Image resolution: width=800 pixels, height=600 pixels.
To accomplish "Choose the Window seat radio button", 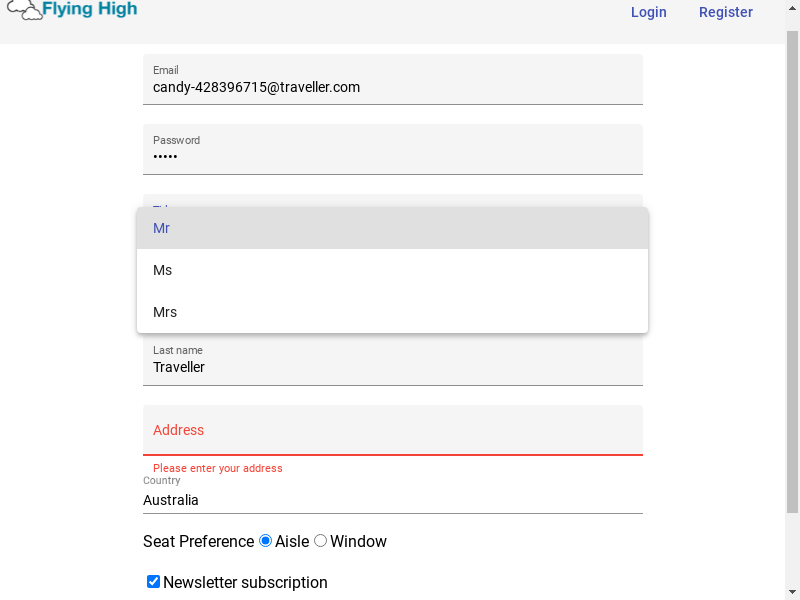I will click(320, 541).
